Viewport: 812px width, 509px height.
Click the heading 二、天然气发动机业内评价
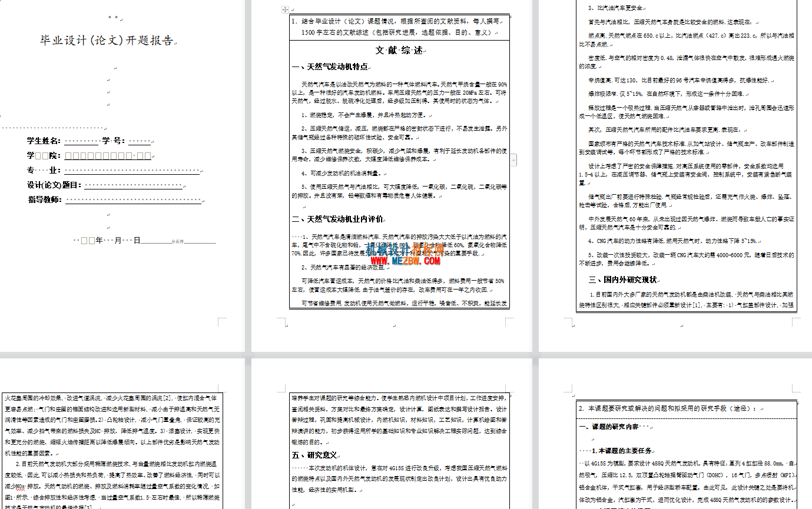(337, 219)
